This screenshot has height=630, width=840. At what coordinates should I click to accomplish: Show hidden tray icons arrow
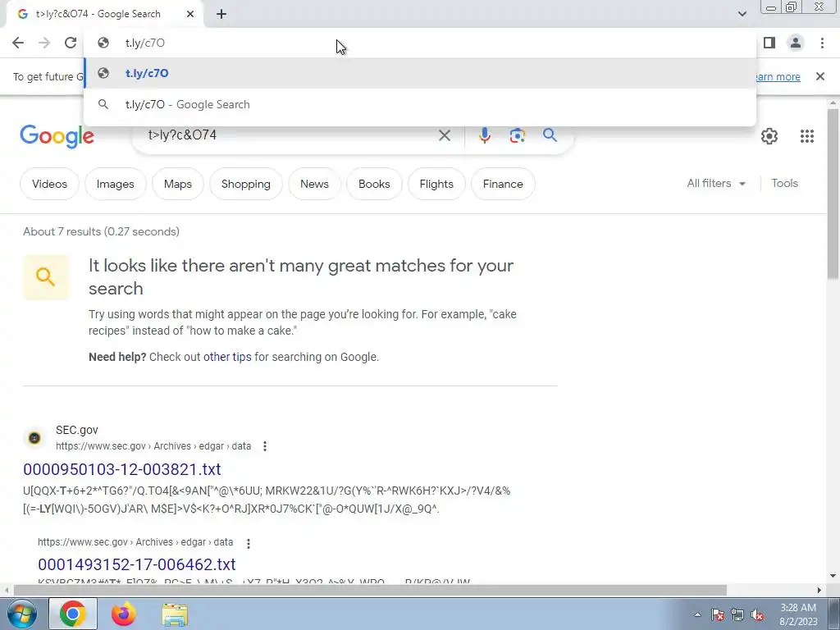tap(697, 614)
